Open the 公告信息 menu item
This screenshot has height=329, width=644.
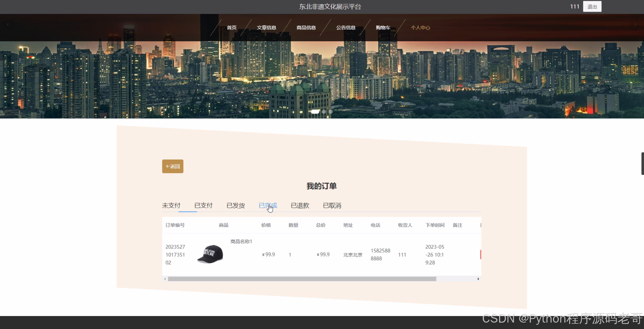click(x=346, y=28)
